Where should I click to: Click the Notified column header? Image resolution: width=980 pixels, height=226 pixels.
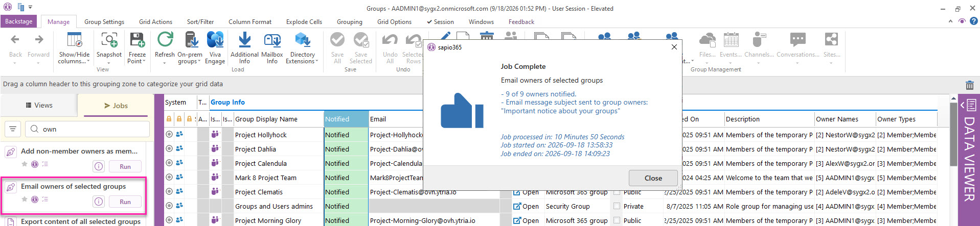click(x=346, y=119)
